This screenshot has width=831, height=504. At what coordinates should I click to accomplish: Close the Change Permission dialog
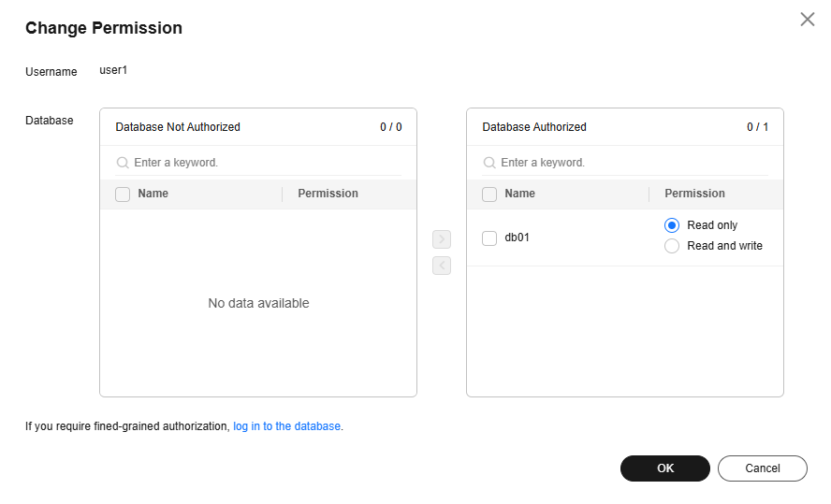coord(807,19)
